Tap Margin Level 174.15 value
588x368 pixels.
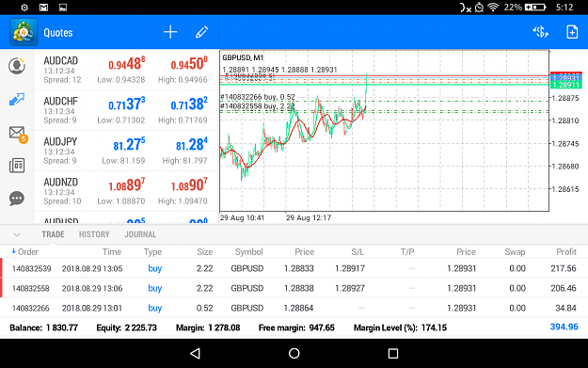pos(434,328)
